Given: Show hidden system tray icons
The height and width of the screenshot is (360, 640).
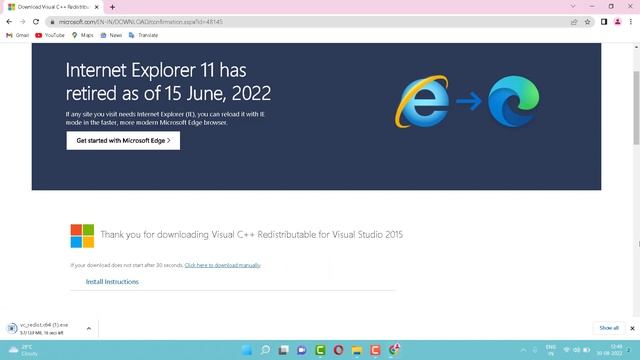Looking at the screenshot, I should [524, 350].
